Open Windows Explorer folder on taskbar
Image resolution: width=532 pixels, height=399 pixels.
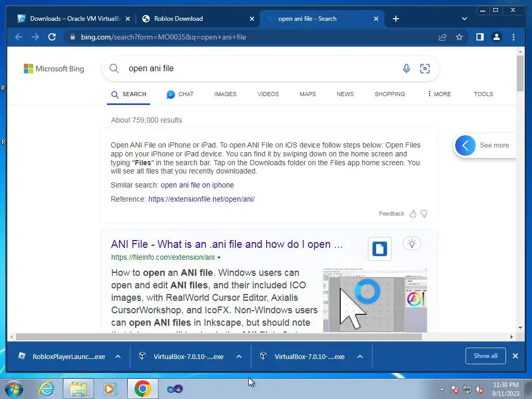tap(78, 389)
